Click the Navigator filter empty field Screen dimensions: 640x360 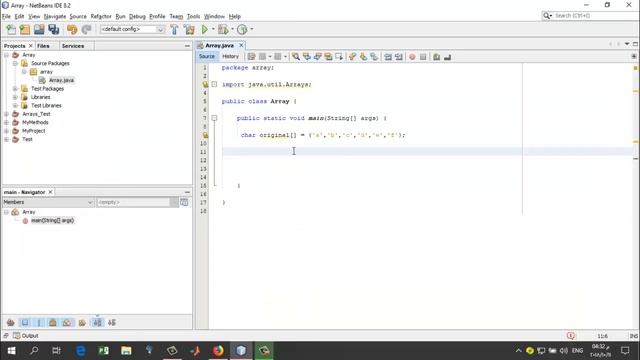[133, 202]
